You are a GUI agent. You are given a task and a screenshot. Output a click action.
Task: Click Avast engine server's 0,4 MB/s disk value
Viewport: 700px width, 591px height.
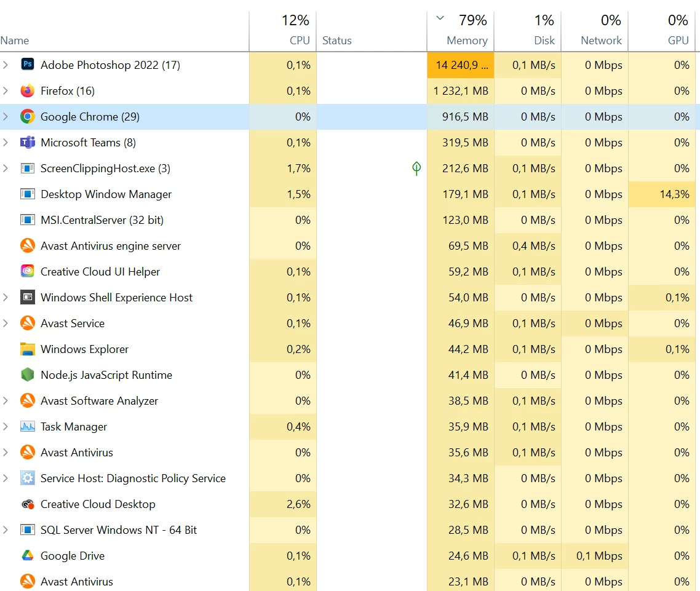point(528,246)
